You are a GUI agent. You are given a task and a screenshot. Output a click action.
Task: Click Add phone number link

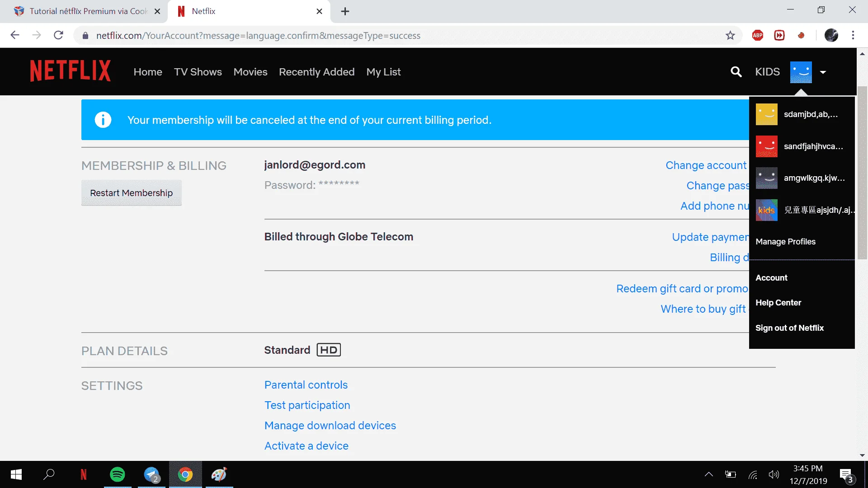click(715, 206)
